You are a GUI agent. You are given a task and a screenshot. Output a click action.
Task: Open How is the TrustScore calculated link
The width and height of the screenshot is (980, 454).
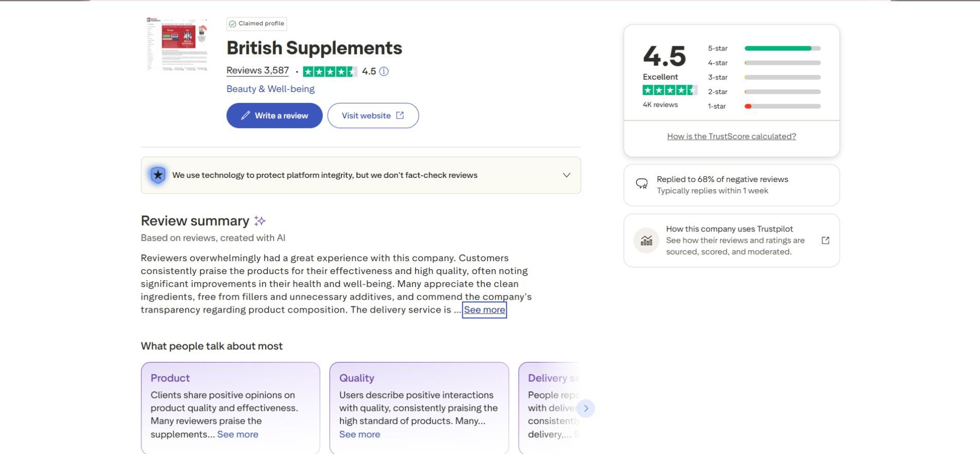click(x=731, y=136)
